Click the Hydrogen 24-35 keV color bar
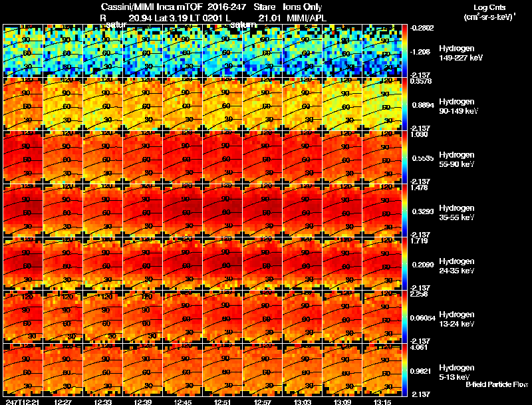The image size is (532, 405). (x=405, y=263)
